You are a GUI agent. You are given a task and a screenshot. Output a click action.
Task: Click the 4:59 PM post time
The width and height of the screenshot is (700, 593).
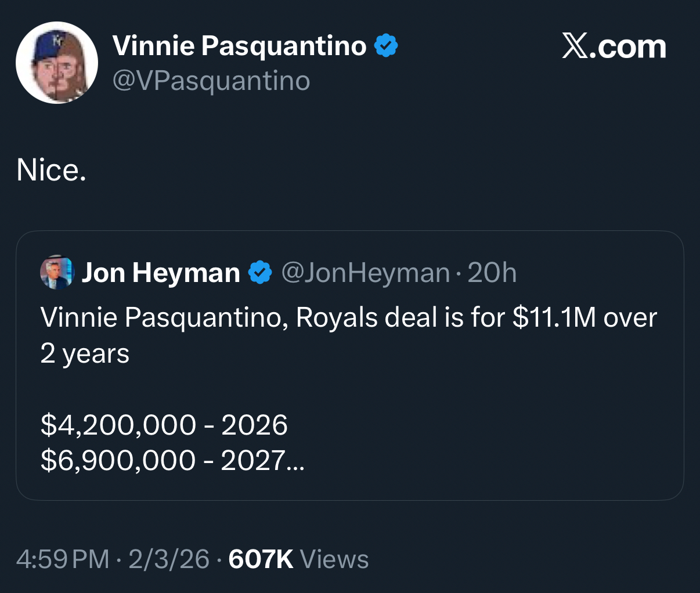coord(63,559)
